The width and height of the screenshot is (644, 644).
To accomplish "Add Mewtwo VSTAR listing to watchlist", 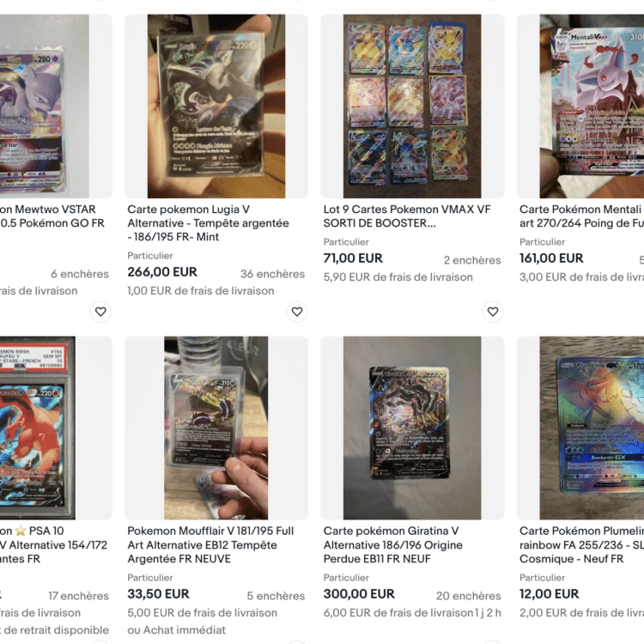I will [100, 312].
